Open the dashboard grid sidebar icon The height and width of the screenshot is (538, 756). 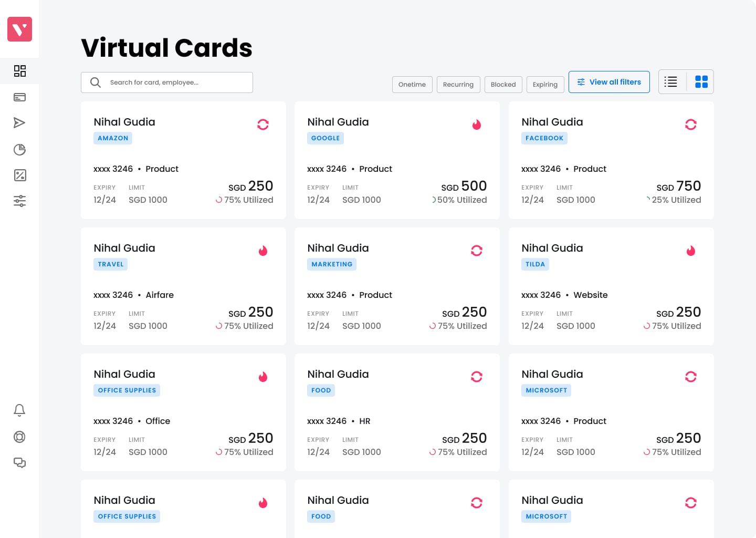[x=19, y=71]
